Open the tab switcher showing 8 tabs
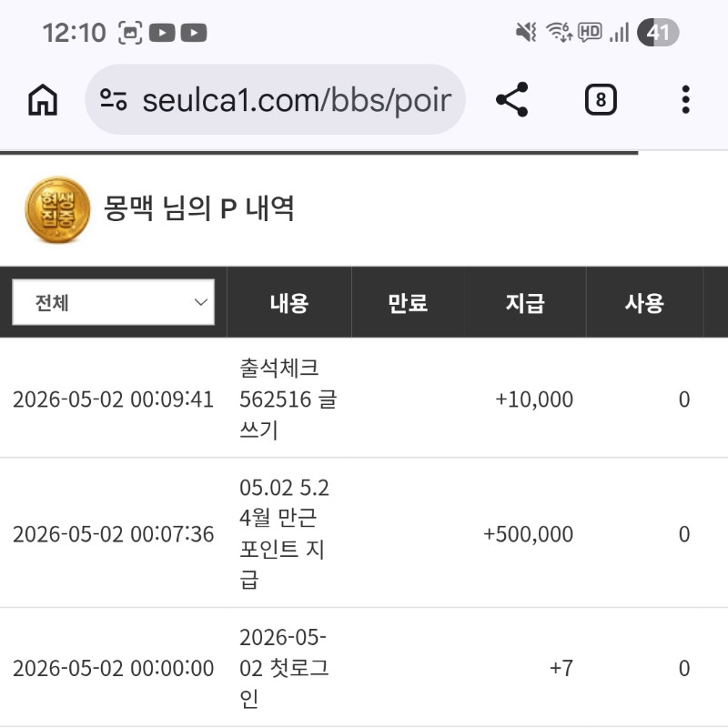The image size is (728, 728). pos(601,99)
